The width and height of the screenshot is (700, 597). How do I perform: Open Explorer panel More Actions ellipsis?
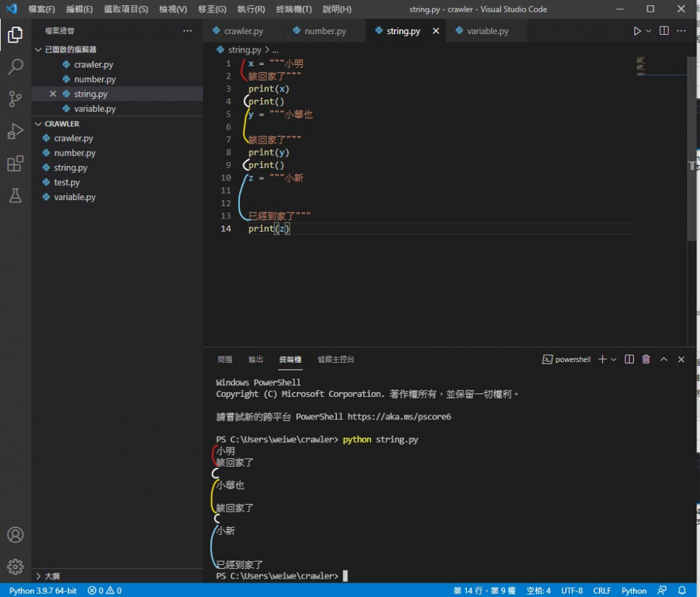(x=187, y=30)
